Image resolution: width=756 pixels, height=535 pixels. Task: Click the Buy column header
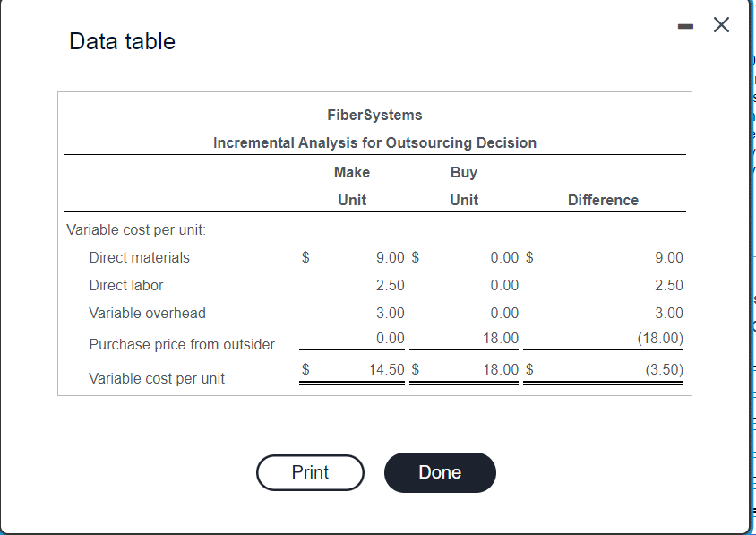coord(464,172)
